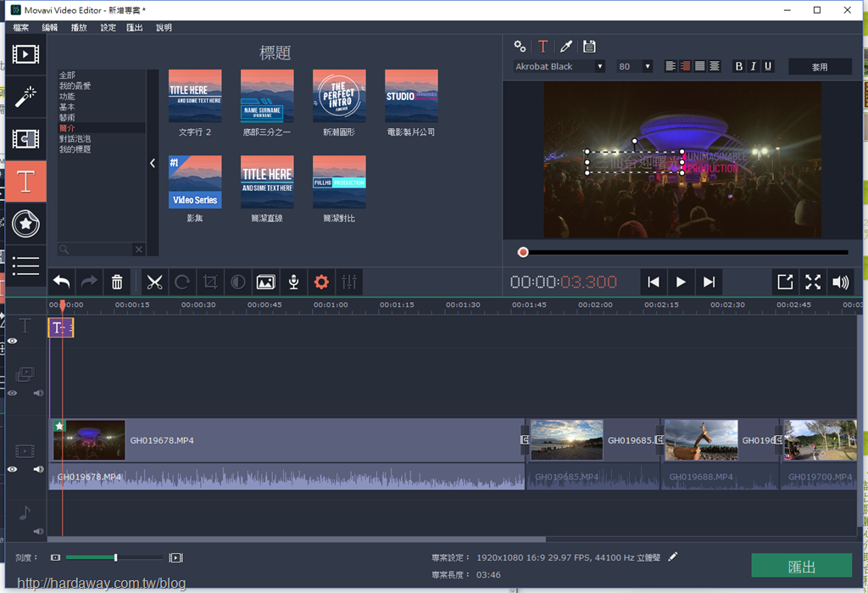This screenshot has width=868, height=593.
Task: Mute the main video track speaker
Action: click(x=38, y=469)
